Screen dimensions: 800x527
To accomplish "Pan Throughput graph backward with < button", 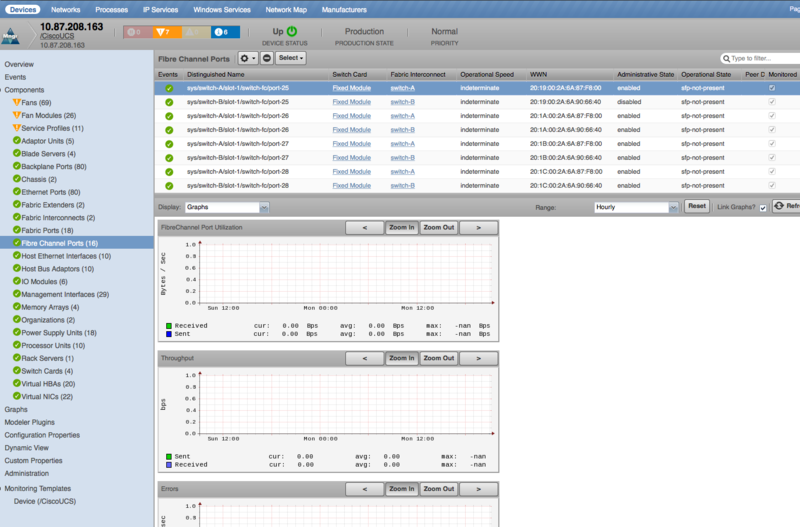I will point(364,358).
